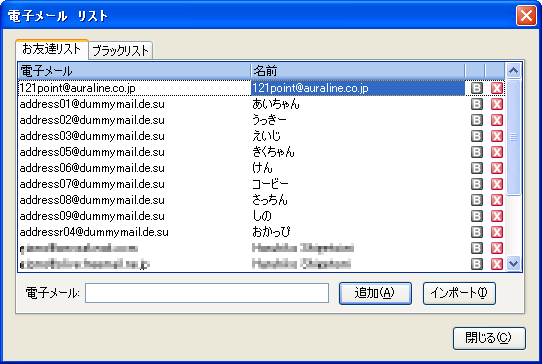This screenshot has width=542, height=364.
Task: Delete the あいちゃん entry with its X icon
Action: tap(497, 104)
